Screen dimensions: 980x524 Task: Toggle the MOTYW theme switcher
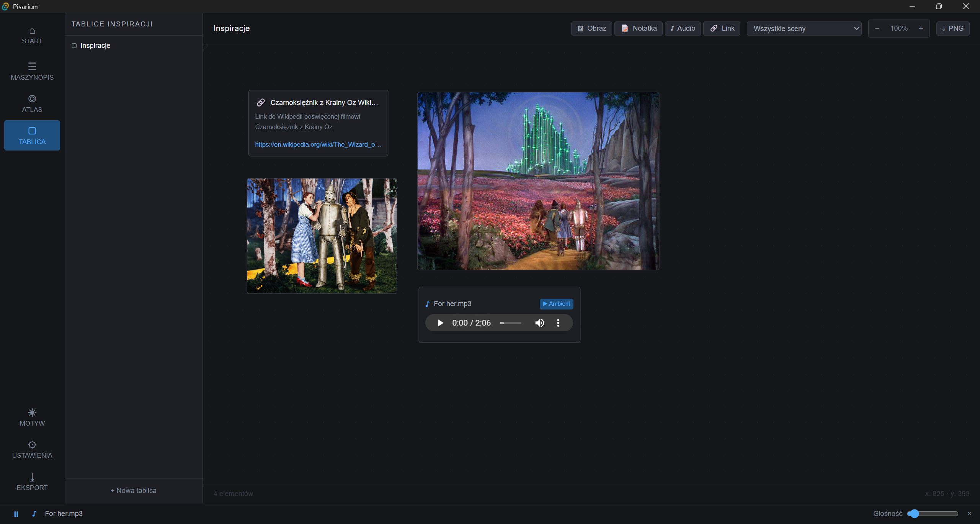[x=32, y=418]
